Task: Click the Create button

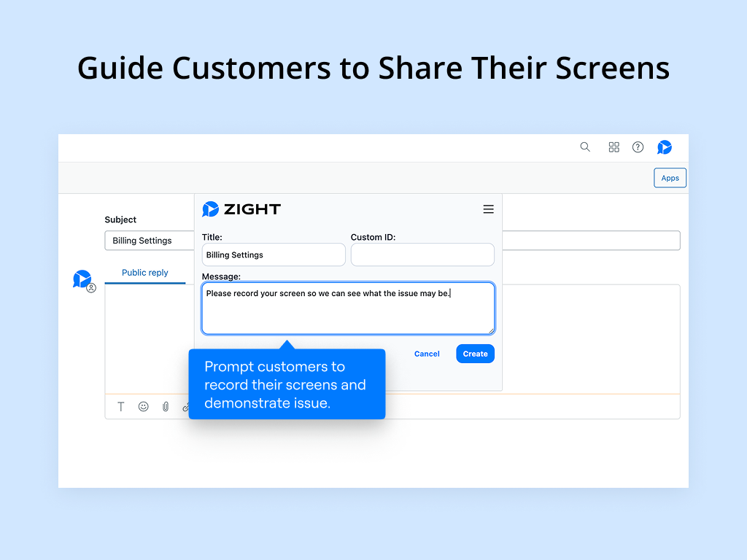Action: [x=475, y=353]
